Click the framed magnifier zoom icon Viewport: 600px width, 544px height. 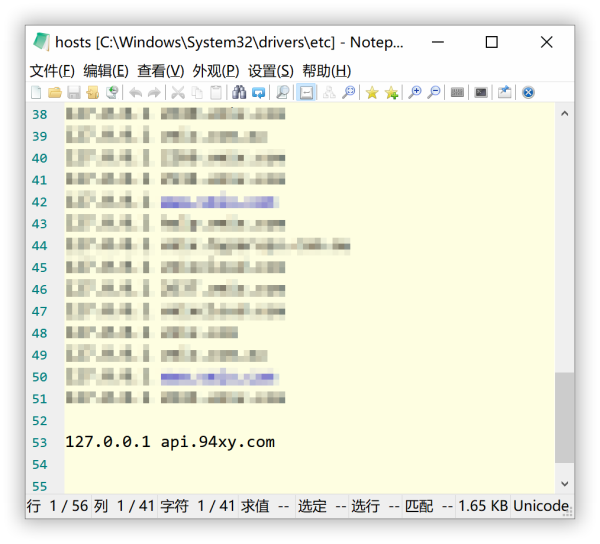coord(348,92)
